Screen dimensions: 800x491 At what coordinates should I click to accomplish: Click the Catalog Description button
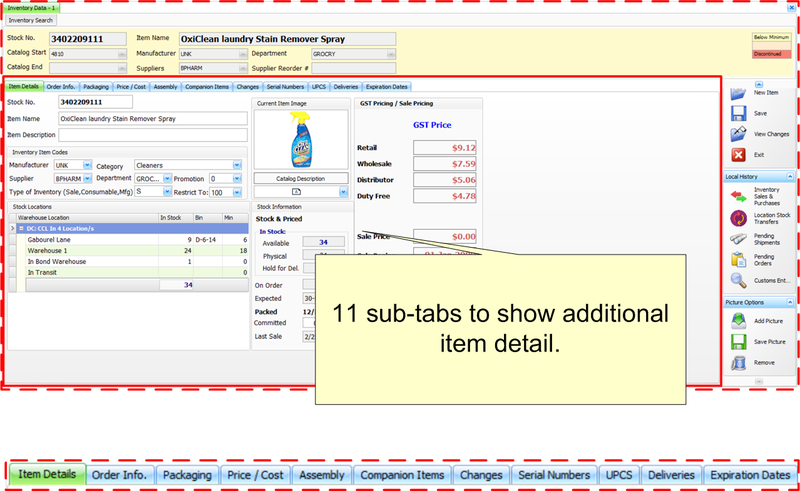[x=301, y=179]
